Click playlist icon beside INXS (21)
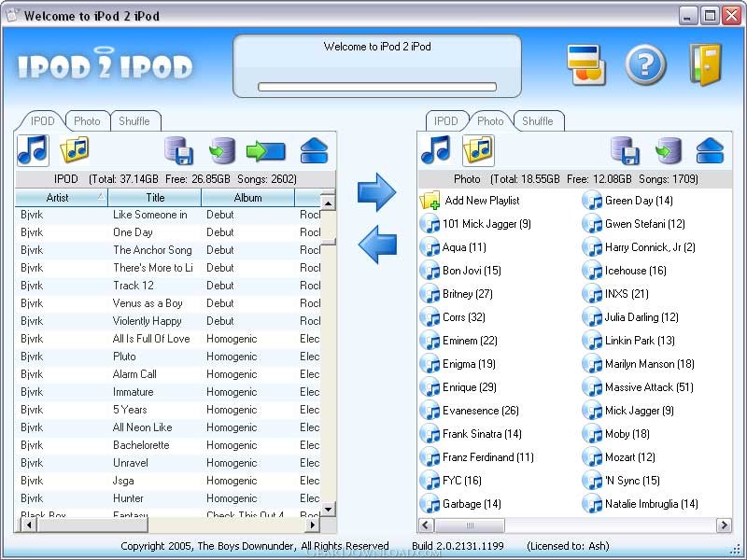This screenshot has width=747, height=560. pyautogui.click(x=592, y=294)
